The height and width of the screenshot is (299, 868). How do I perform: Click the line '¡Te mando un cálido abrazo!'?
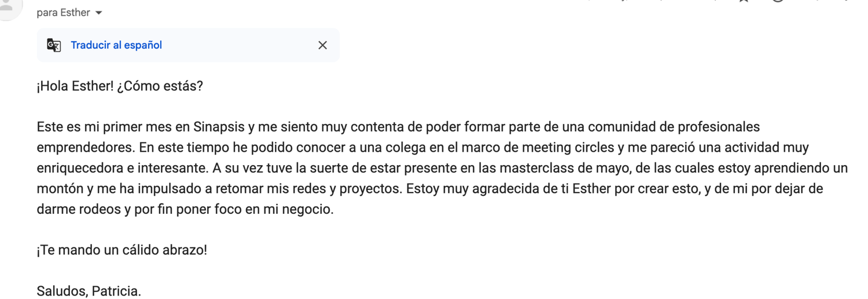[x=122, y=251]
